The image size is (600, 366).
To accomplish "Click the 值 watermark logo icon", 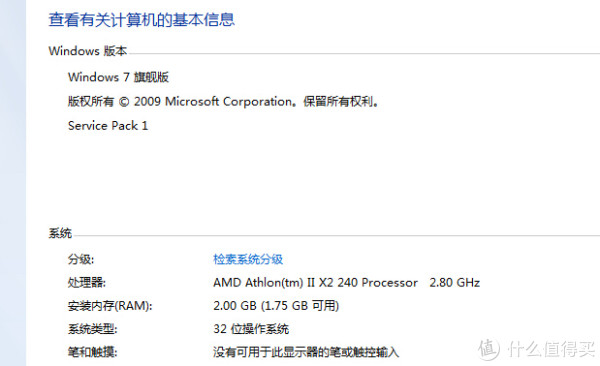I will click(489, 349).
